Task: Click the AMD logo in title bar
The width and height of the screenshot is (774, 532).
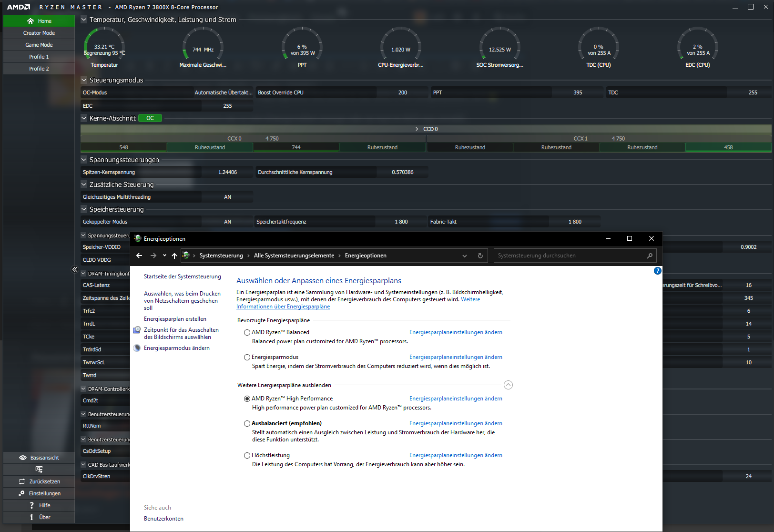Action: pyautogui.click(x=18, y=7)
